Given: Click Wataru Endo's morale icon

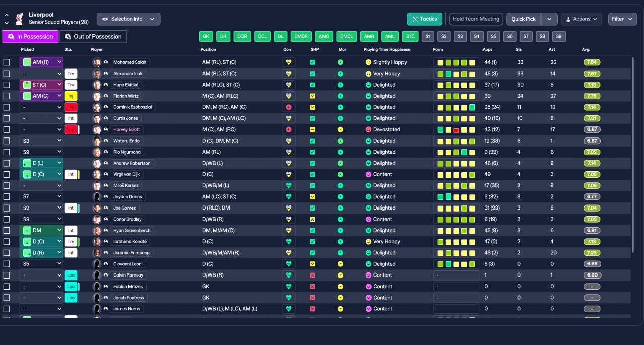Looking at the screenshot, I should tap(340, 141).
